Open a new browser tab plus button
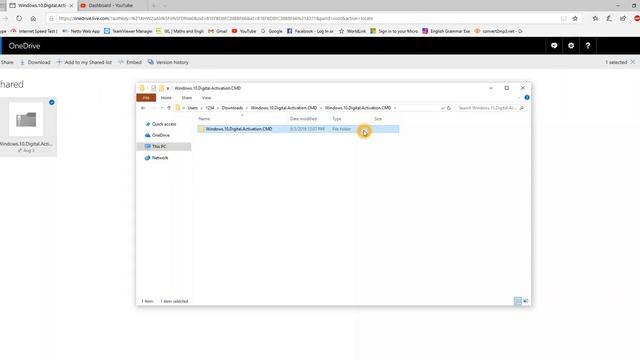Screen dimensions: 640x360 (154, 6)
